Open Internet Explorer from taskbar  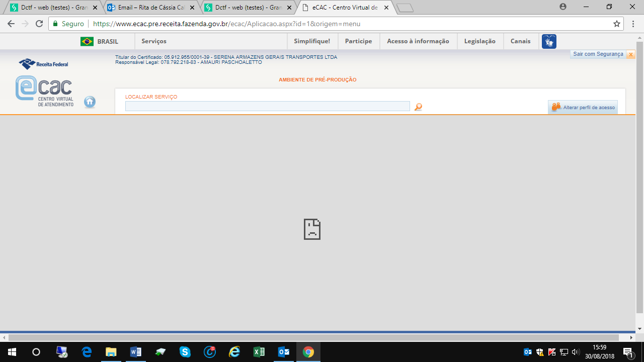(234, 352)
